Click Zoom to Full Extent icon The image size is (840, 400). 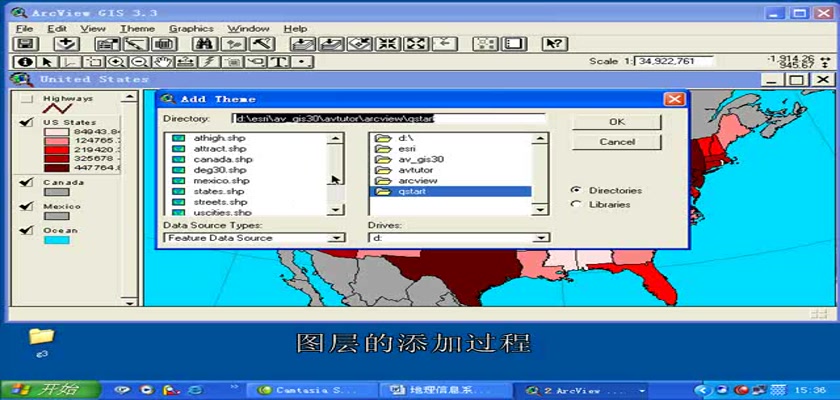303,44
